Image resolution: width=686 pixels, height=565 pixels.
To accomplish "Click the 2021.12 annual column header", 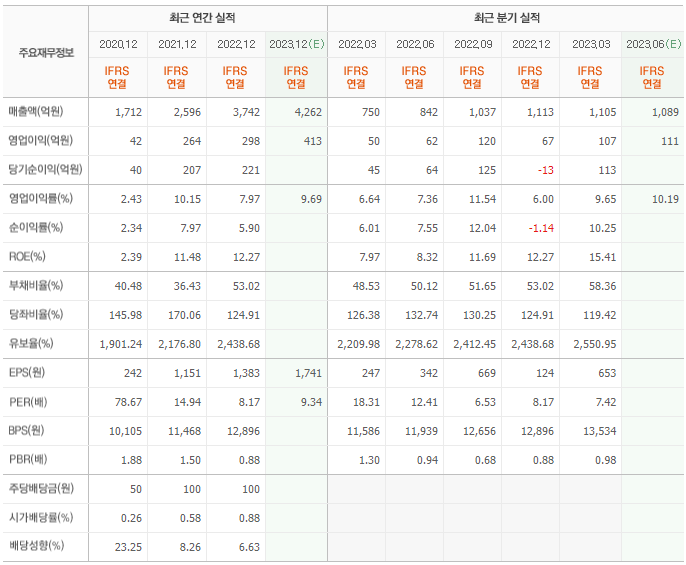I will (177, 44).
